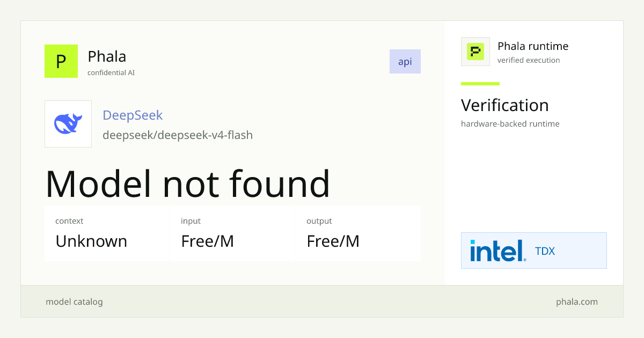Click the Phala runtime title
Viewport: 644px width, 338px height.
533,46
